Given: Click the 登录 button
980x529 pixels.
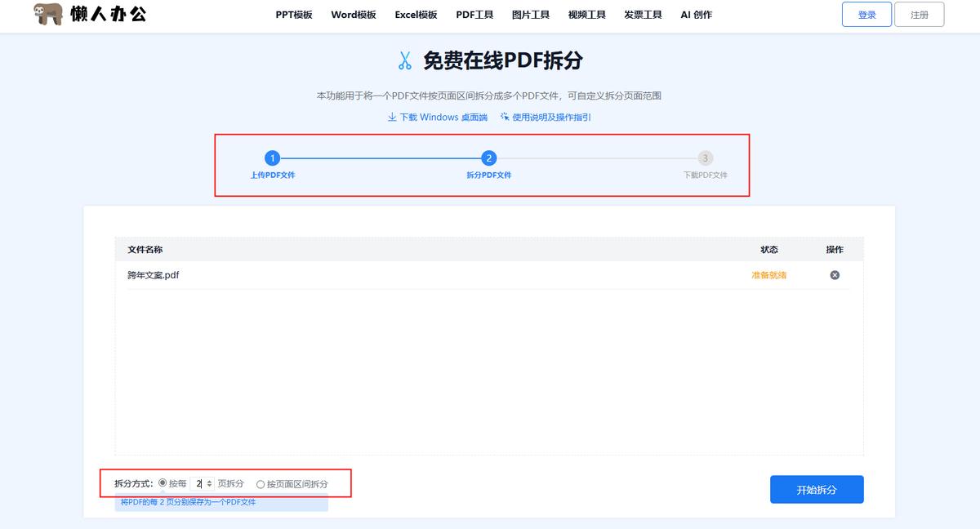Looking at the screenshot, I should [x=866, y=14].
